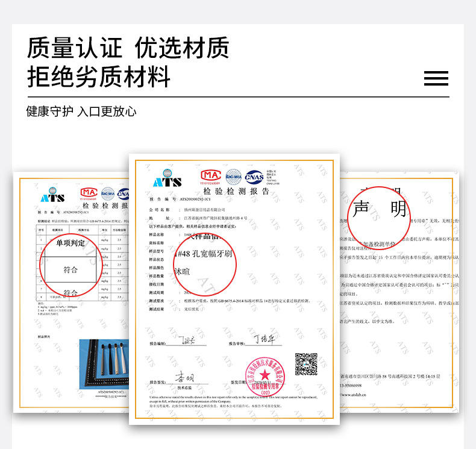This screenshot has width=476, height=449.
Task: Click the CNAS logo on center report
Action: pyautogui.click(x=254, y=177)
